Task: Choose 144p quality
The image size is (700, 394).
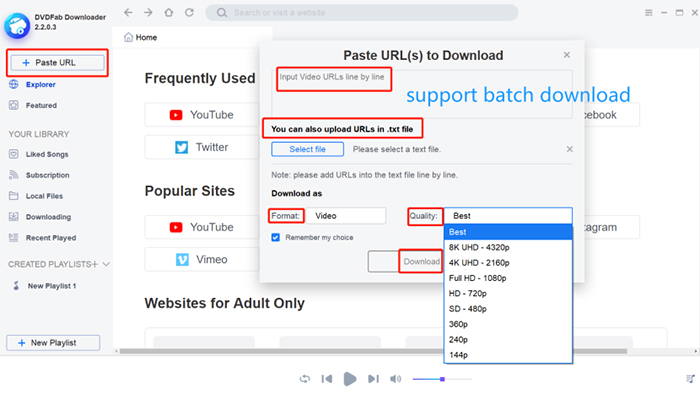Action: (508, 355)
